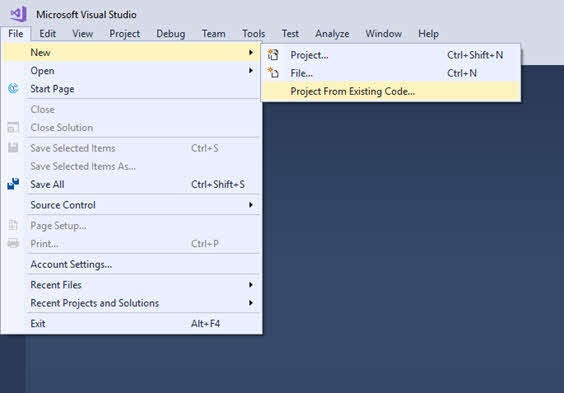Click the new project icon beside Project...
564x393 pixels.
[273, 55]
